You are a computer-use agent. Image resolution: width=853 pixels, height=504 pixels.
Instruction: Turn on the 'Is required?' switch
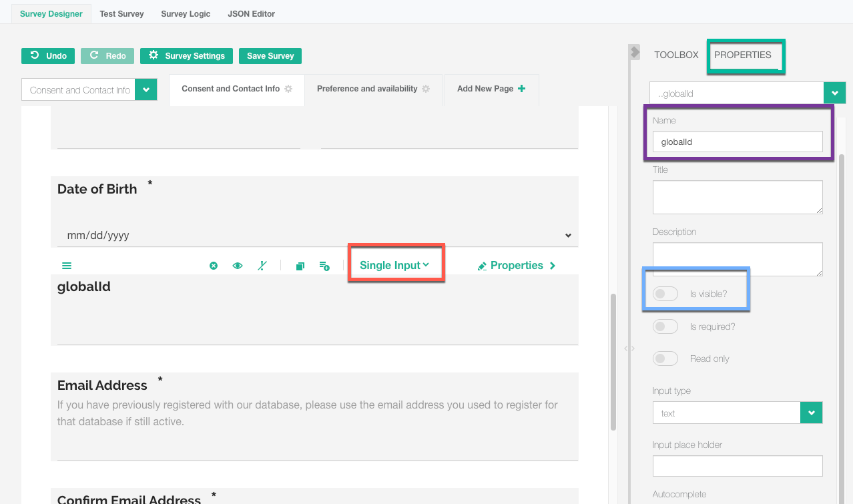[x=665, y=326]
